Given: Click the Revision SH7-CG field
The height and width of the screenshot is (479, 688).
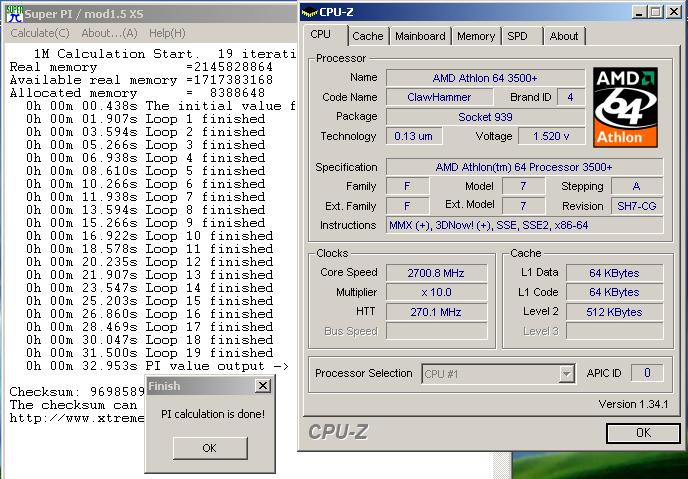Looking at the screenshot, I should (x=637, y=206).
